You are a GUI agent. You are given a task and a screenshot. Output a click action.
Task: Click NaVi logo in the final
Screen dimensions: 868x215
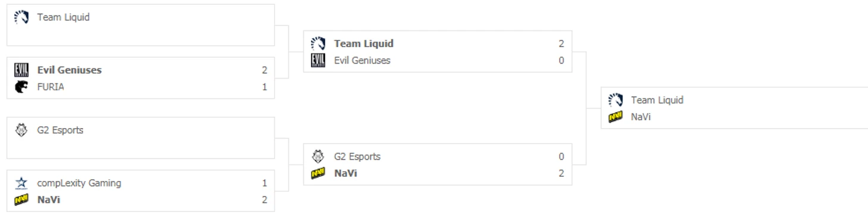(x=615, y=117)
